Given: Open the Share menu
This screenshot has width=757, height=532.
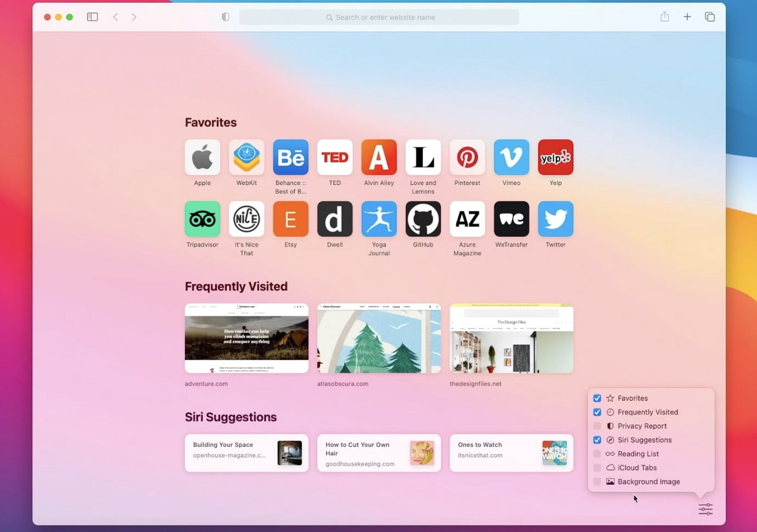Looking at the screenshot, I should point(664,16).
